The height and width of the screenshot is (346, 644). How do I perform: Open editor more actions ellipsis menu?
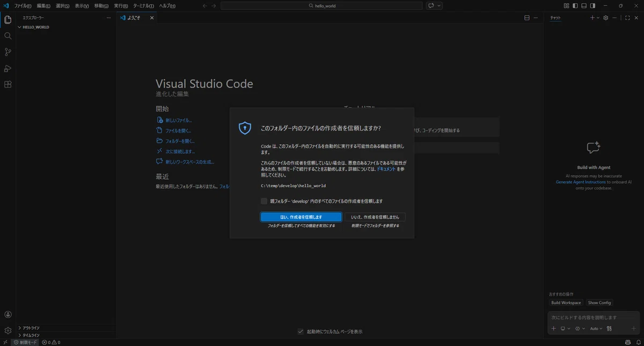[537, 18]
